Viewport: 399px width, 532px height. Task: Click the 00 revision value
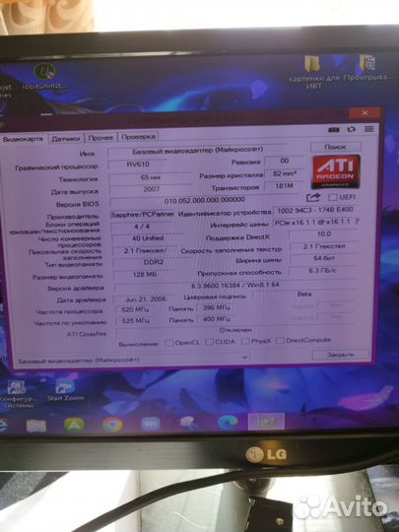click(x=285, y=161)
